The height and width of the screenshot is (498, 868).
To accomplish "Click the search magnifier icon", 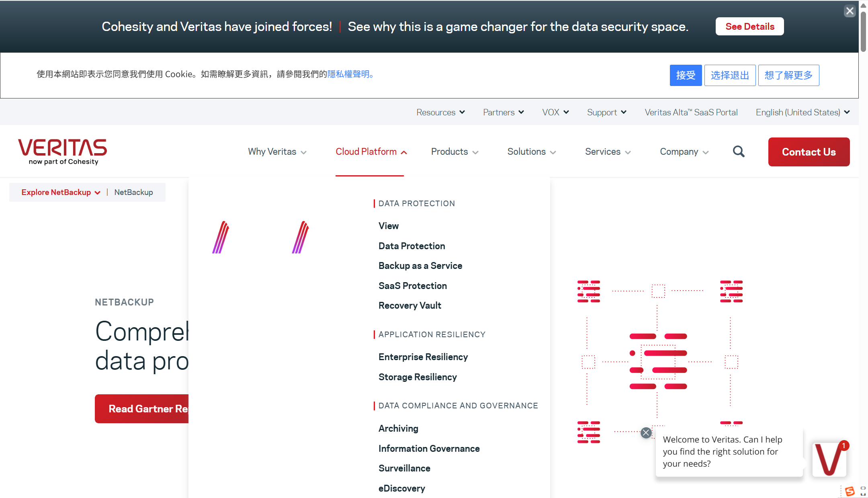I will (739, 152).
